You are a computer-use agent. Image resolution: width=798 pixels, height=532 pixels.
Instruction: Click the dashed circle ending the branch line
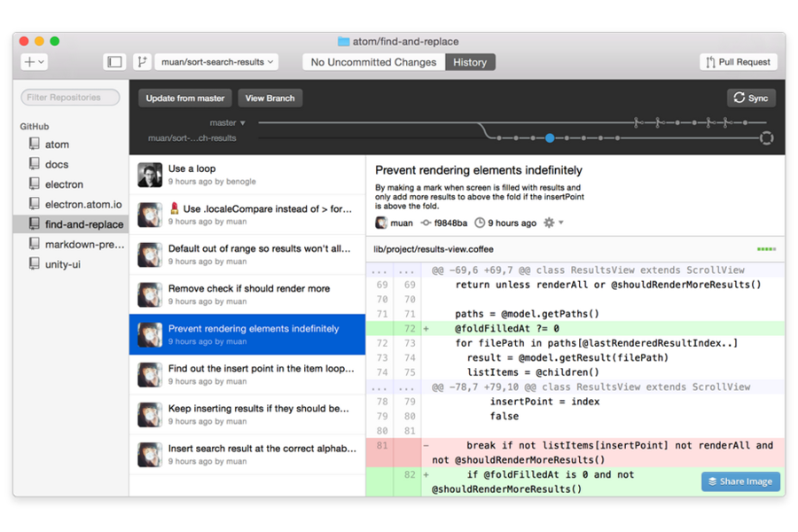tap(766, 138)
